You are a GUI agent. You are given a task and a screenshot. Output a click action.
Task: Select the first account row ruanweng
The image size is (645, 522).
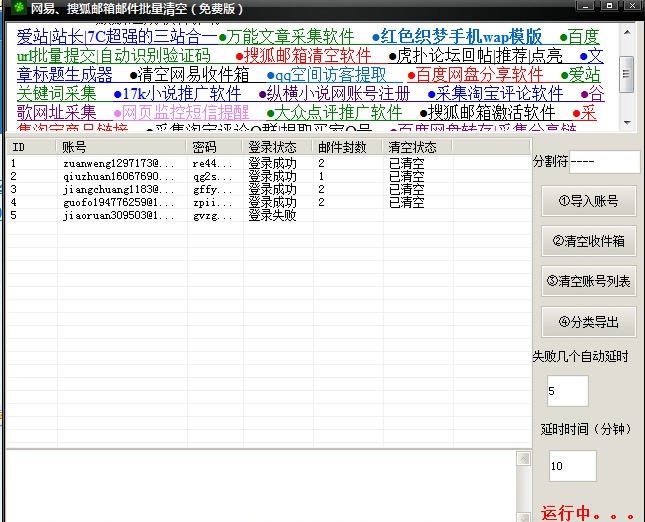[x=118, y=162]
